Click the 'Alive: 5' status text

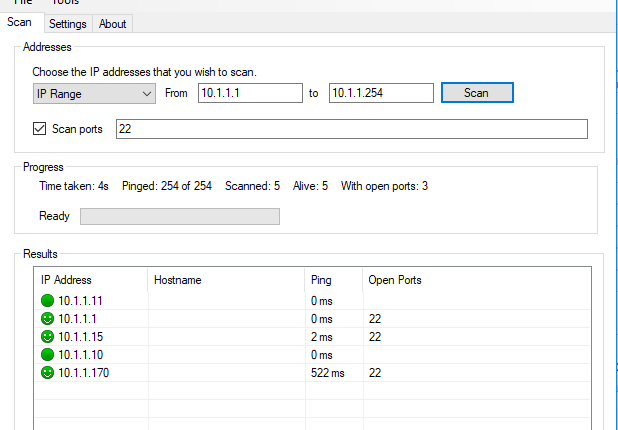coord(310,186)
